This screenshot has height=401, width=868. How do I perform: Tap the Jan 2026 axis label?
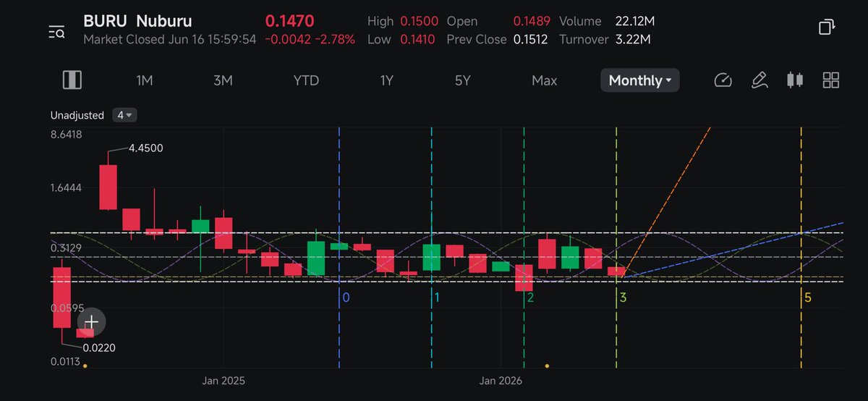click(501, 380)
